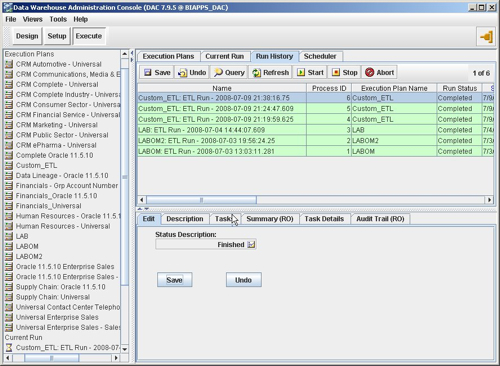The height and width of the screenshot is (366, 500).
Task: Open the Query toolbar button
Action: click(229, 72)
